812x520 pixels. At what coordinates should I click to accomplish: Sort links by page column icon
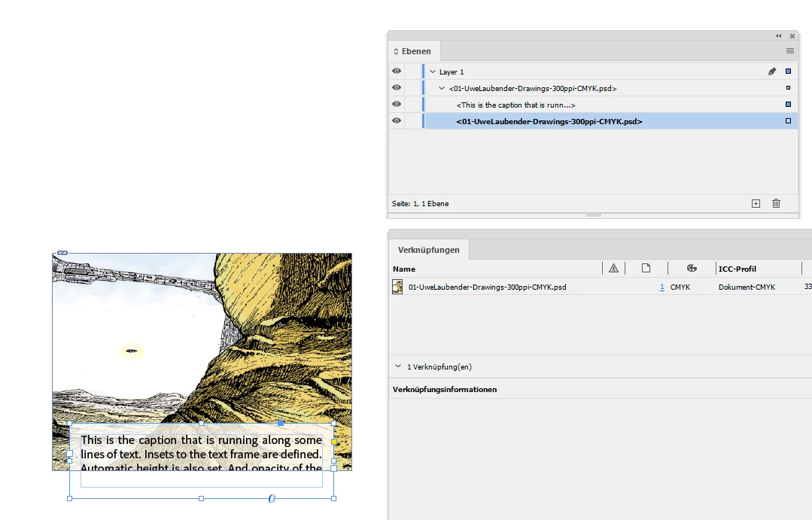click(646, 269)
